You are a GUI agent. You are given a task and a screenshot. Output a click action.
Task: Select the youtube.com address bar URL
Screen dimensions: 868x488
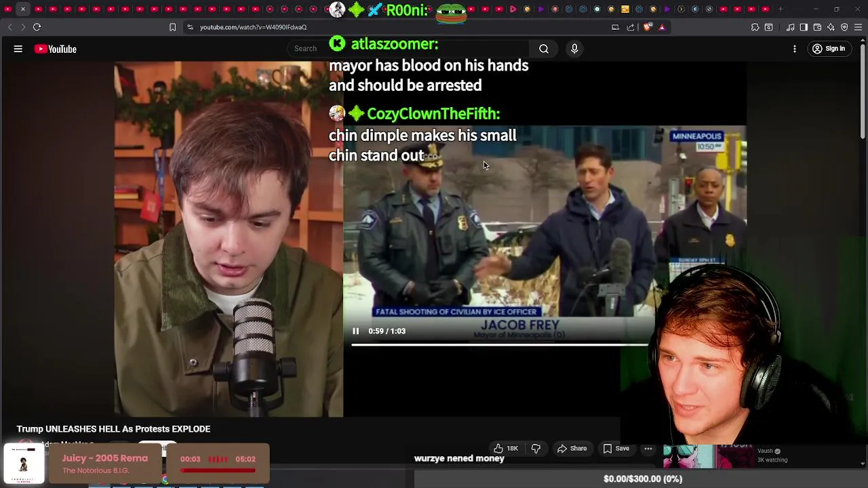click(x=254, y=27)
